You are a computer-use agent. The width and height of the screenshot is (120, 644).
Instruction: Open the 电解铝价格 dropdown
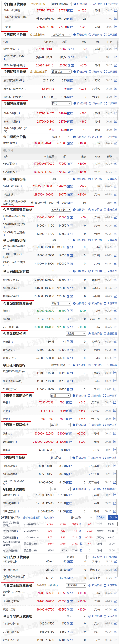coord(61,34)
